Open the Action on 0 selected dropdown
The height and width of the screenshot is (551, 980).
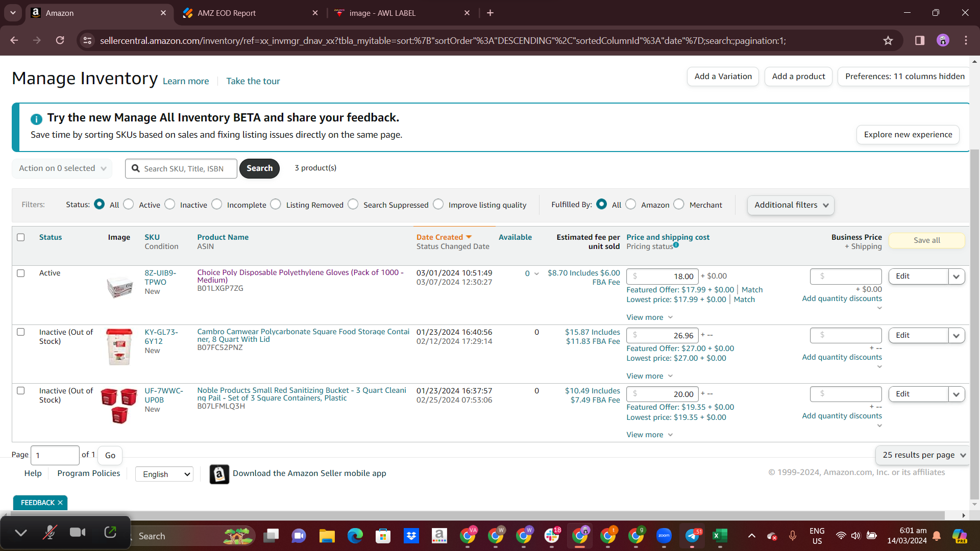pyautogui.click(x=62, y=168)
